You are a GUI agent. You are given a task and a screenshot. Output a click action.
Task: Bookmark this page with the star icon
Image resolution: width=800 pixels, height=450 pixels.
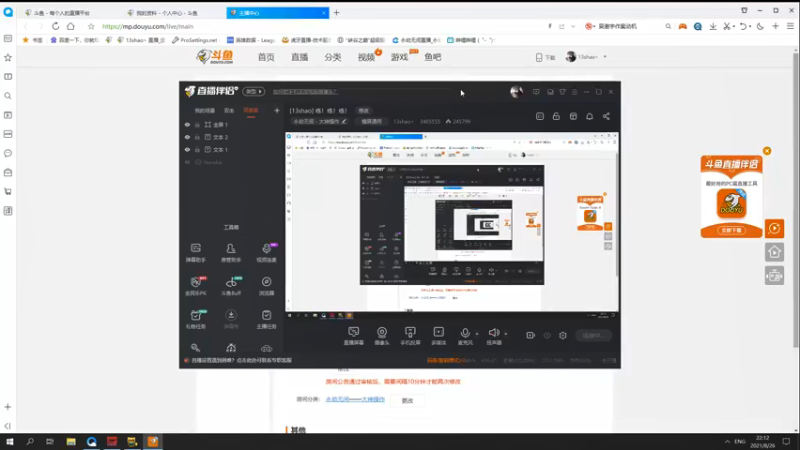pyautogui.click(x=91, y=27)
